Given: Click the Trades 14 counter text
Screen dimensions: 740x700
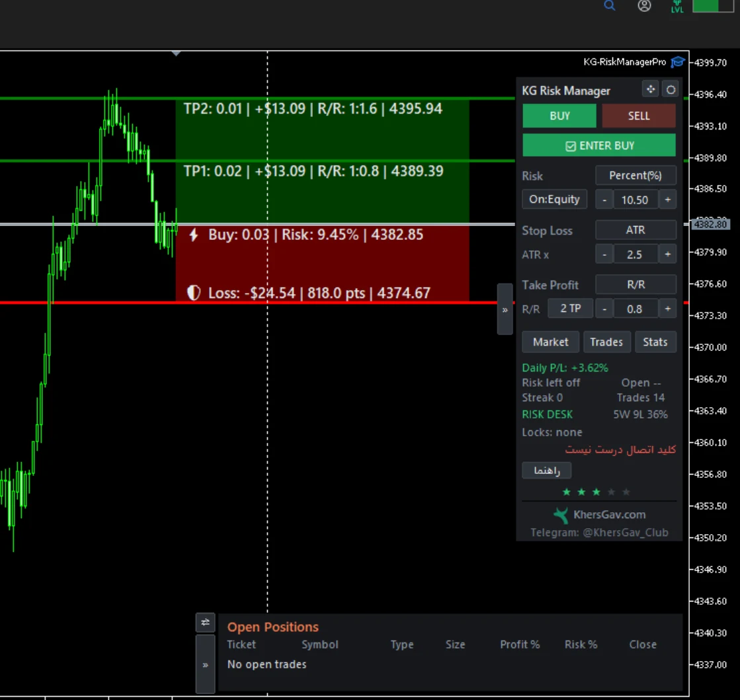Looking at the screenshot, I should [x=640, y=398].
